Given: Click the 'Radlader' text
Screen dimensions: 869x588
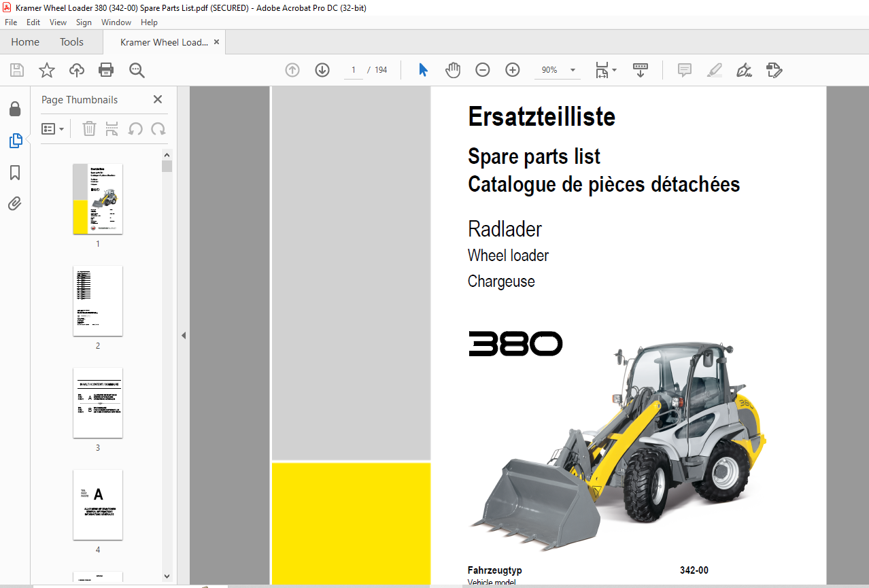Looking at the screenshot, I should 505,229.
